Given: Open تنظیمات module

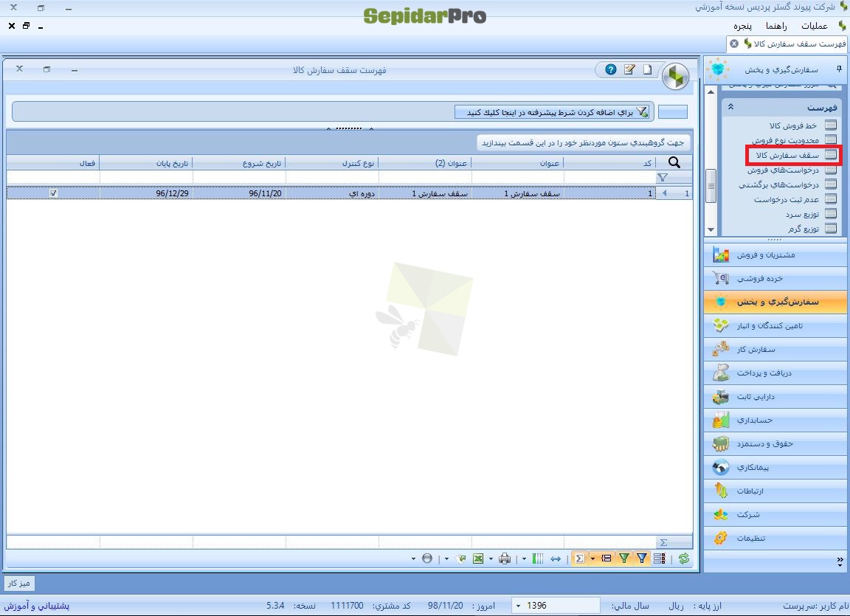Looking at the screenshot, I should 775,538.
